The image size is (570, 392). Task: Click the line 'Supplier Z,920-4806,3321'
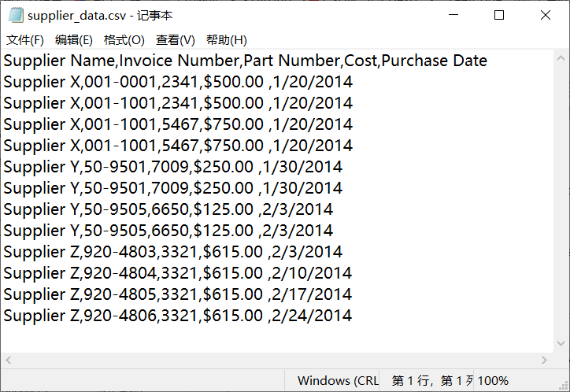(178, 316)
